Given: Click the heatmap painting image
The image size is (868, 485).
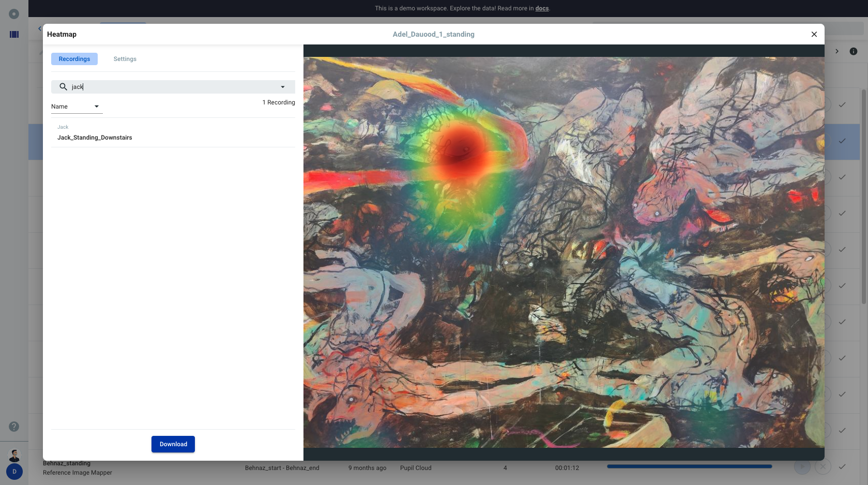Looking at the screenshot, I should [x=564, y=252].
